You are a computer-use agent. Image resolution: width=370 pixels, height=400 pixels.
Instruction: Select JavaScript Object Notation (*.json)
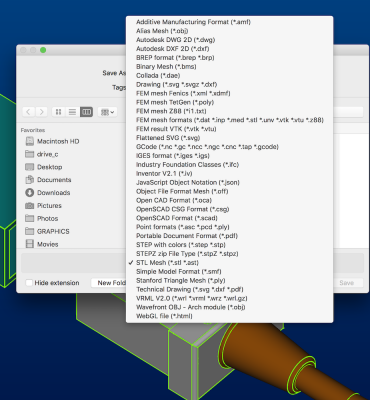[x=229, y=183]
